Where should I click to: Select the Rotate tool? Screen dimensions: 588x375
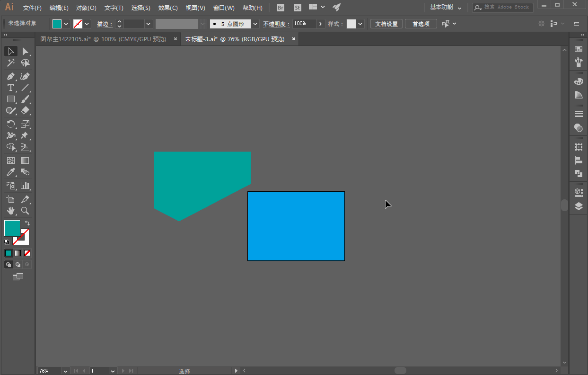[x=11, y=124]
